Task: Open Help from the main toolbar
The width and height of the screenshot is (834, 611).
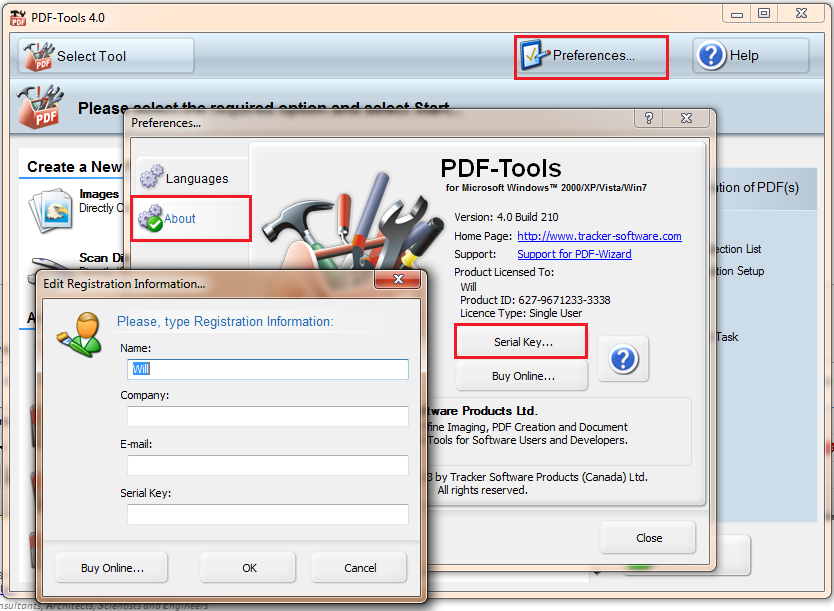Action: (x=750, y=55)
